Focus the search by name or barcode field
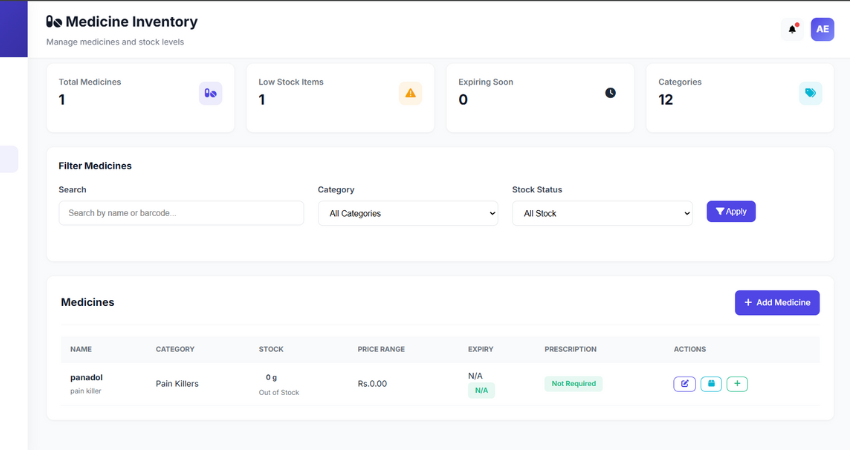 (181, 213)
